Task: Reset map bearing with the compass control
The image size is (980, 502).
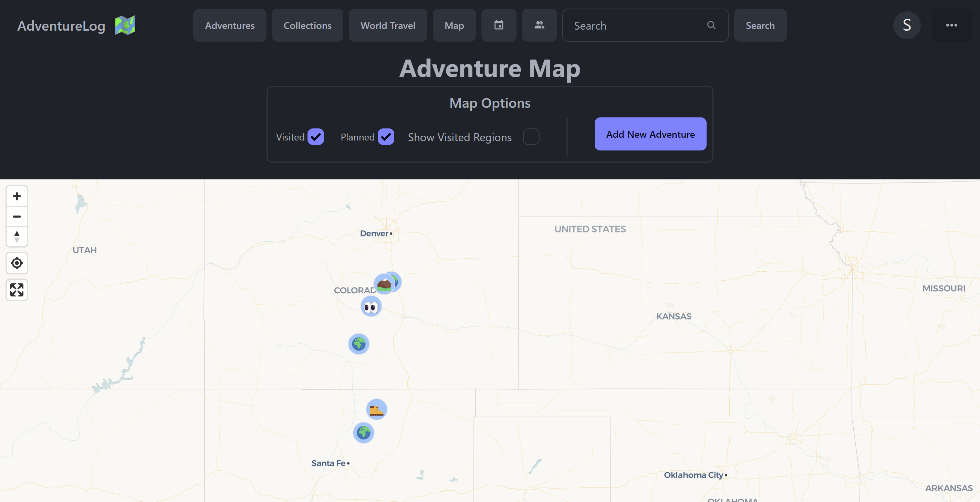Action: [x=17, y=237]
